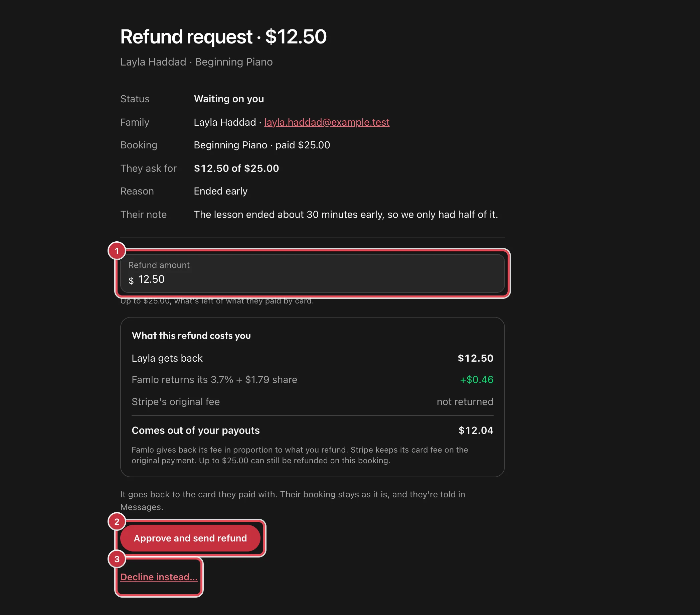Click the $12.50 of $25.00 value
Screen dimensions: 700x615
pos(236,168)
